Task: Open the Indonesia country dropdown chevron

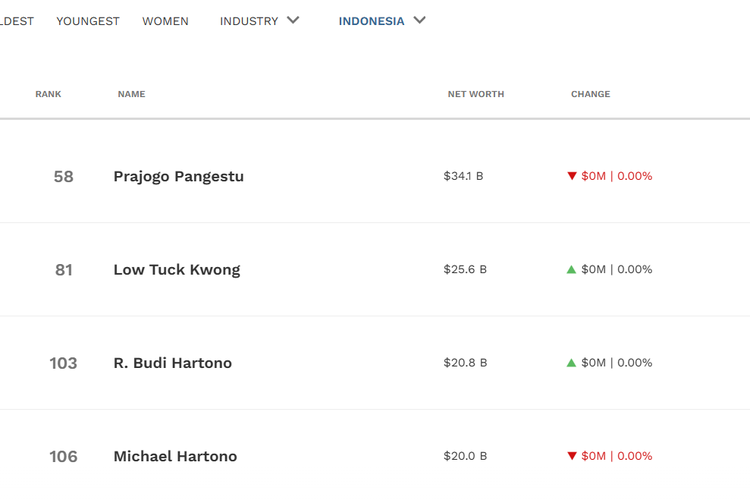Action: tap(420, 20)
